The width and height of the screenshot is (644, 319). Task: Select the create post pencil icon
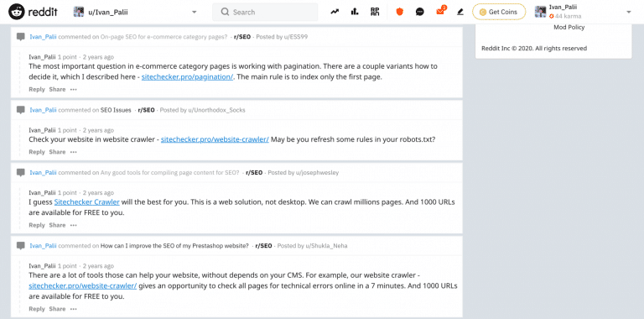460,12
